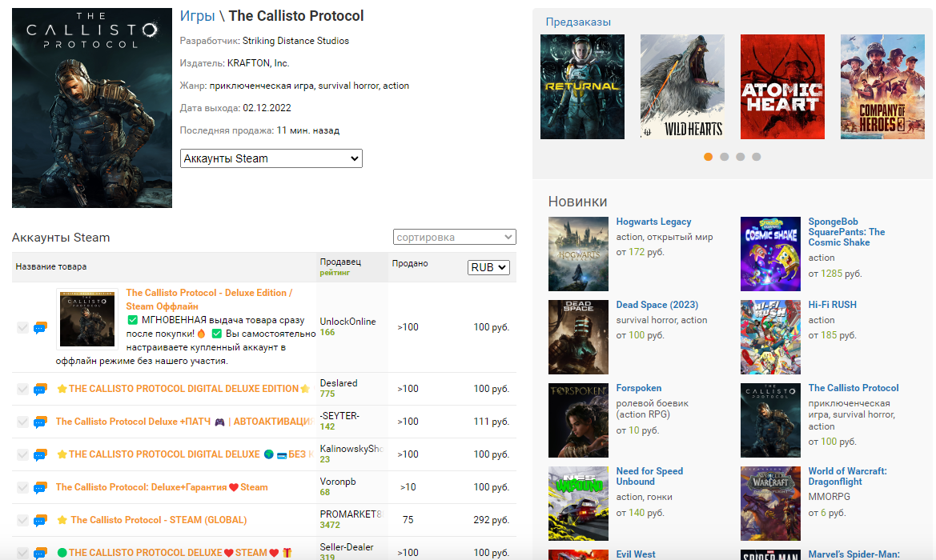The height and width of the screenshot is (560, 936).
Task: Click Wild Hearts preorder cover
Action: coord(682,87)
